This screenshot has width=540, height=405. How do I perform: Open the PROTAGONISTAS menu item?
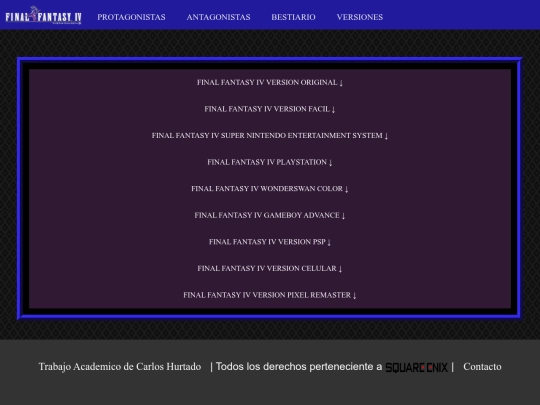pos(131,17)
